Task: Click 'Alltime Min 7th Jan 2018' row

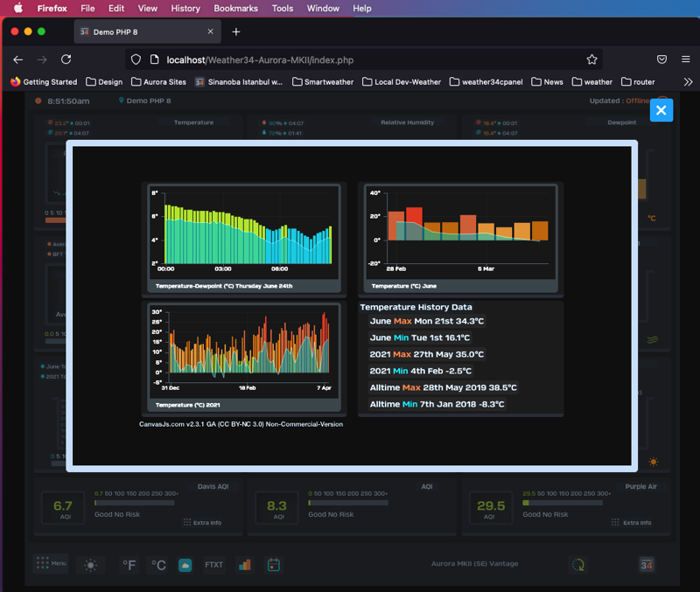Action: 437,404
